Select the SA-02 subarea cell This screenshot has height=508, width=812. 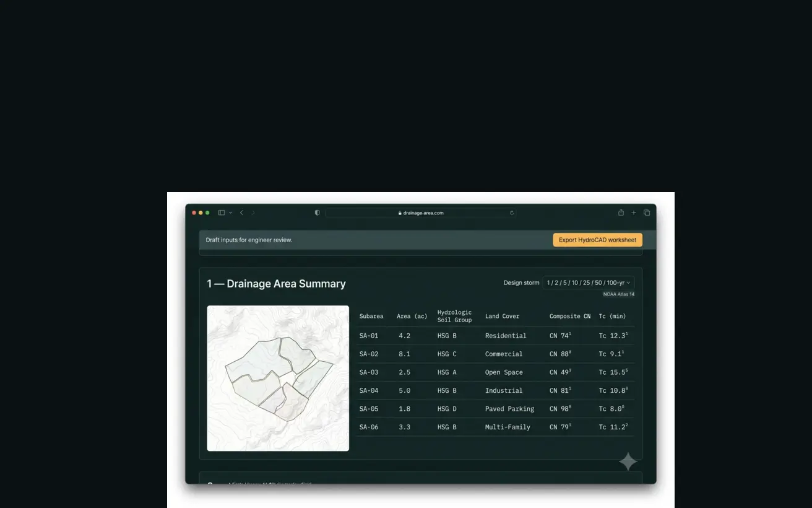(x=369, y=354)
